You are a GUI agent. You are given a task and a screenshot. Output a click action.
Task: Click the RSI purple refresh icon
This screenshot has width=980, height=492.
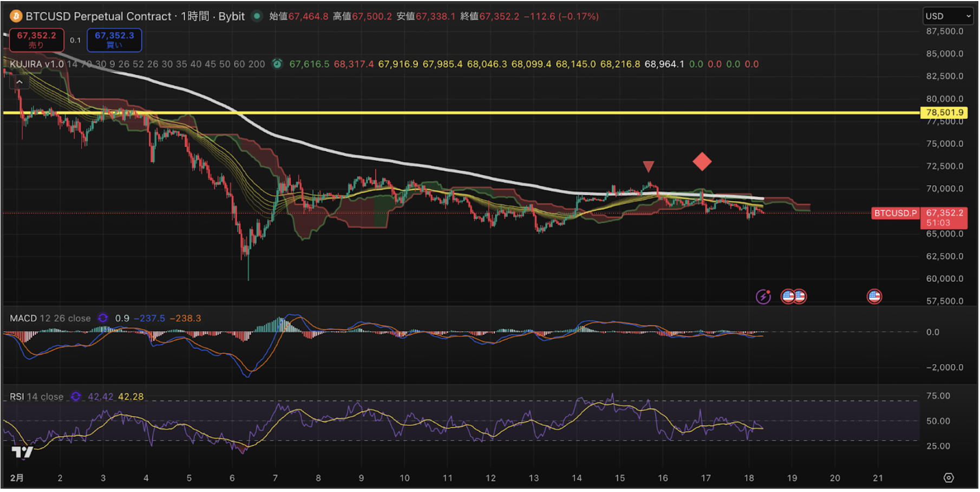pos(76,397)
